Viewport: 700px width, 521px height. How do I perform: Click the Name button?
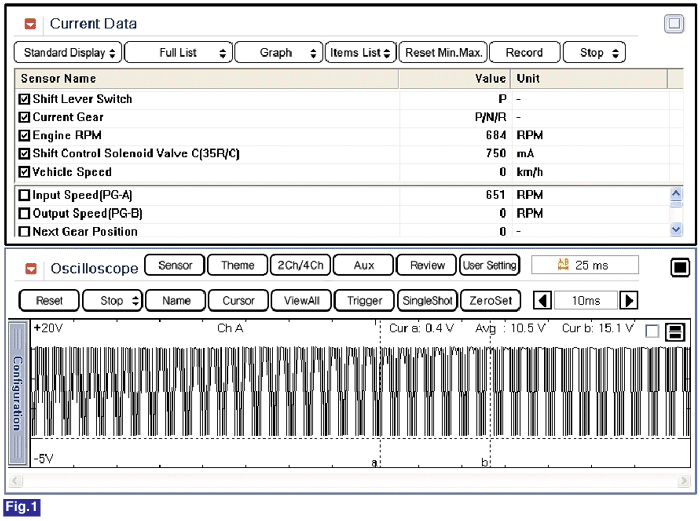pyautogui.click(x=176, y=300)
